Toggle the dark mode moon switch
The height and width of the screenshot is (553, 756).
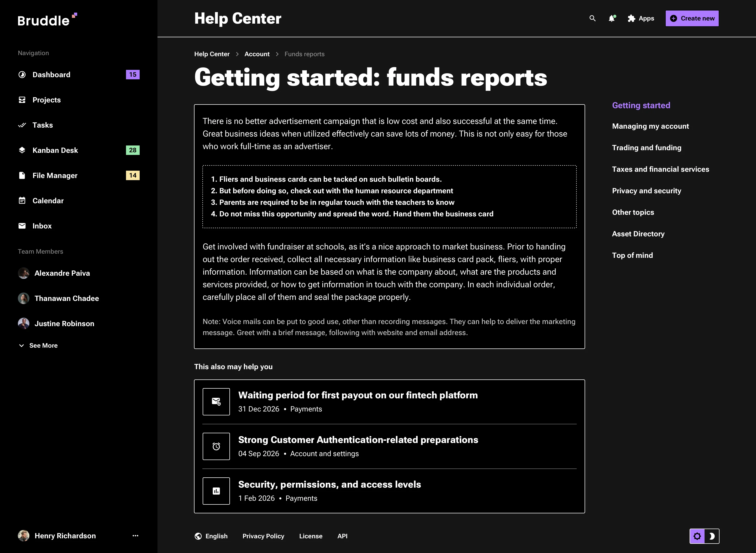tap(712, 536)
